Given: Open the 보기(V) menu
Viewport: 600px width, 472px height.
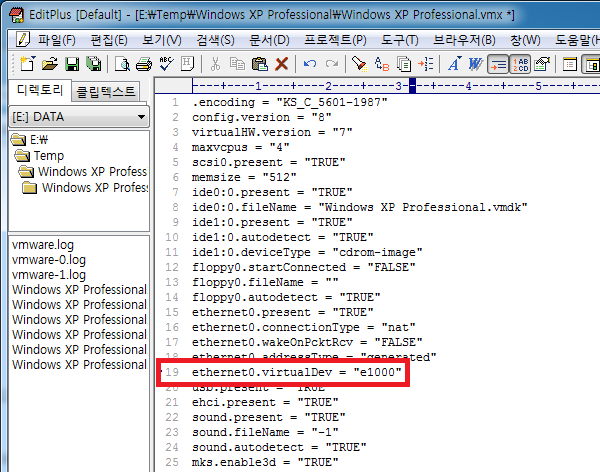Looking at the screenshot, I should pyautogui.click(x=161, y=40).
